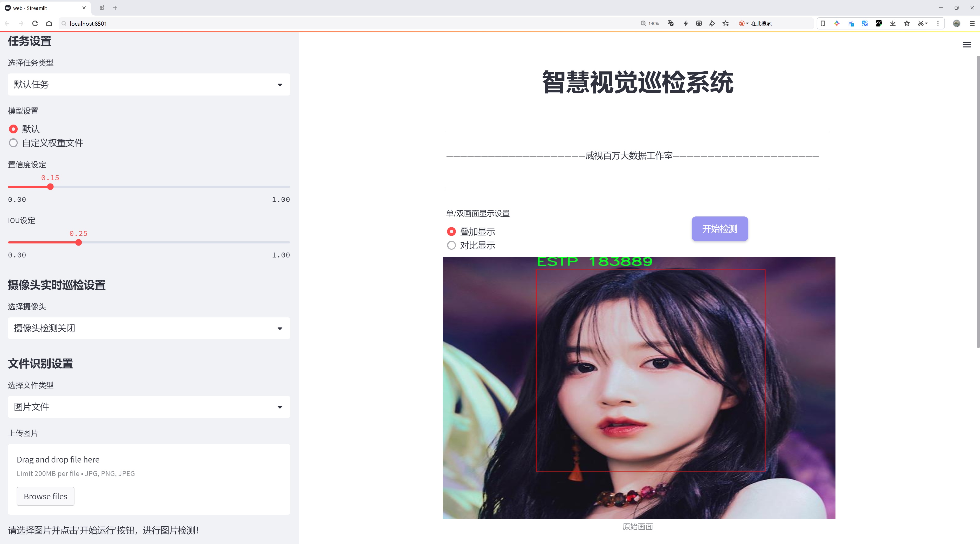Screen dimensions: 980x544
Task: Open the 摄像头检测关闭 camera dropdown
Action: pyautogui.click(x=149, y=328)
